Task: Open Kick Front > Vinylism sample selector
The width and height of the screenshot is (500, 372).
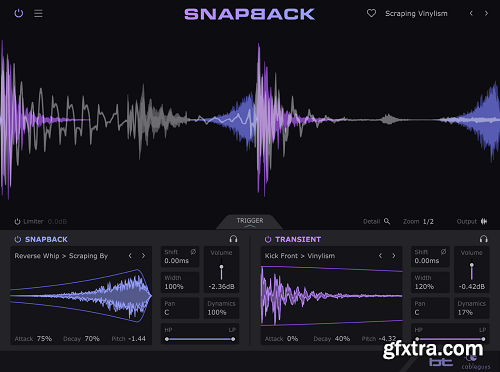Action: point(300,256)
